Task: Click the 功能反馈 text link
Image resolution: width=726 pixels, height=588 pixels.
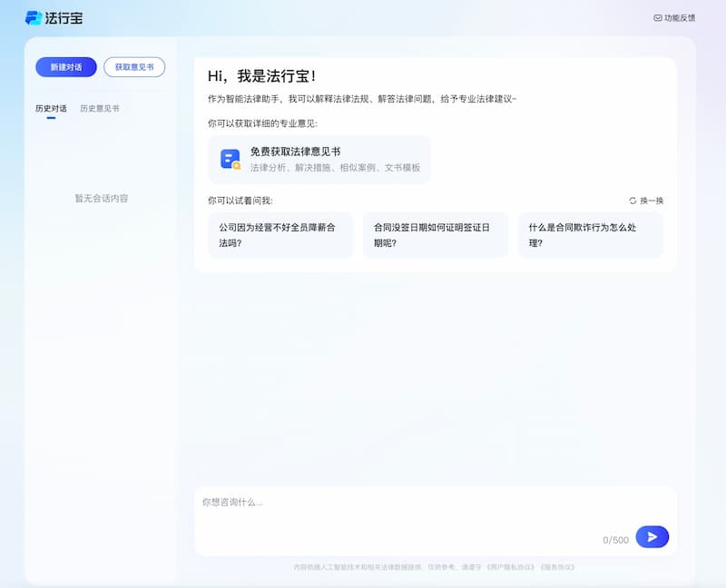Action: point(680,17)
